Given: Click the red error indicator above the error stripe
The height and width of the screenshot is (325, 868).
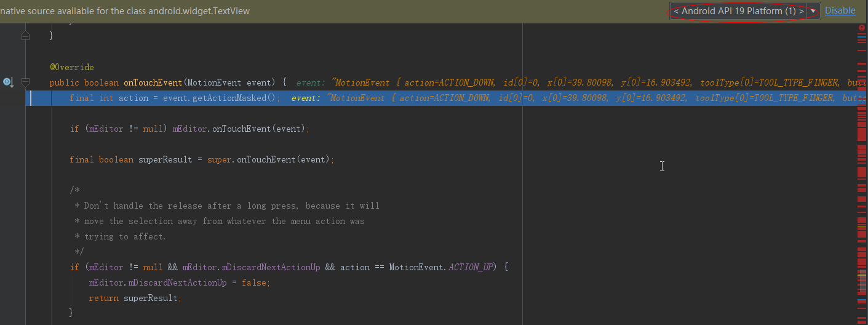Looking at the screenshot, I should pyautogui.click(x=861, y=28).
